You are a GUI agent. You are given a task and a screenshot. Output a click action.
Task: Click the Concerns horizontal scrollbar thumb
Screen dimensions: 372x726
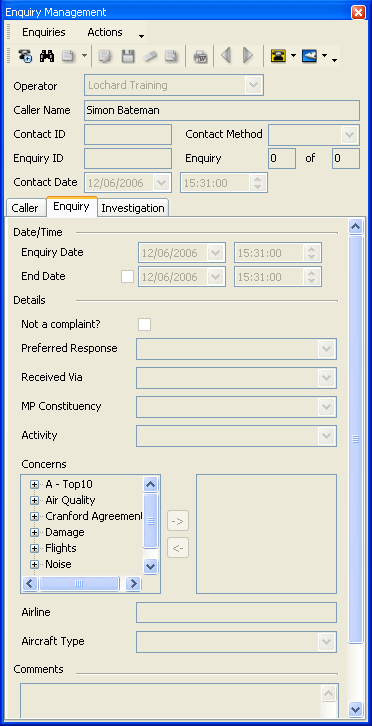[79, 583]
